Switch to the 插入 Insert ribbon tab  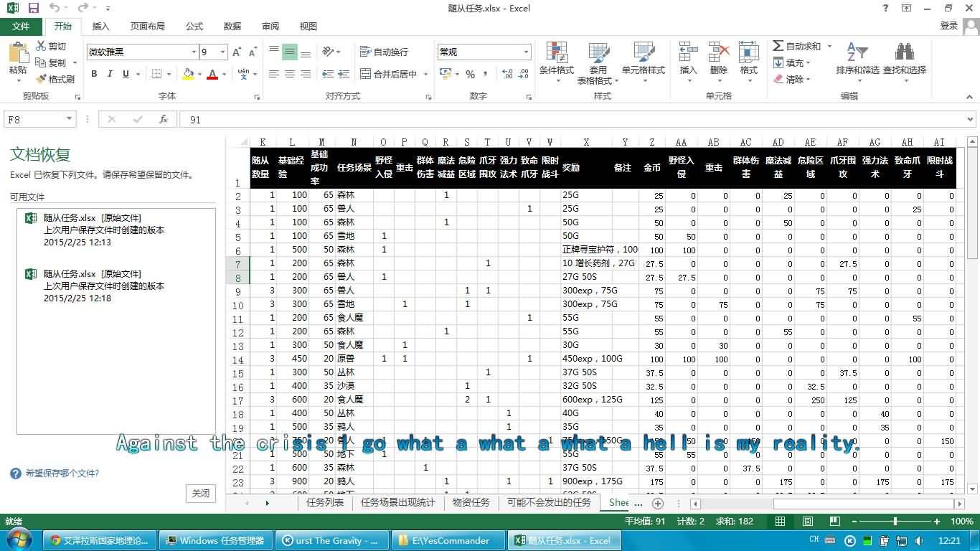coord(101,26)
